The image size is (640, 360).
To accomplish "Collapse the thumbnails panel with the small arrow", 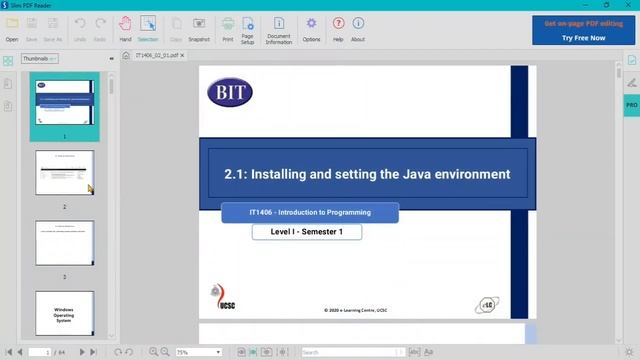I will pyautogui.click(x=111, y=59).
